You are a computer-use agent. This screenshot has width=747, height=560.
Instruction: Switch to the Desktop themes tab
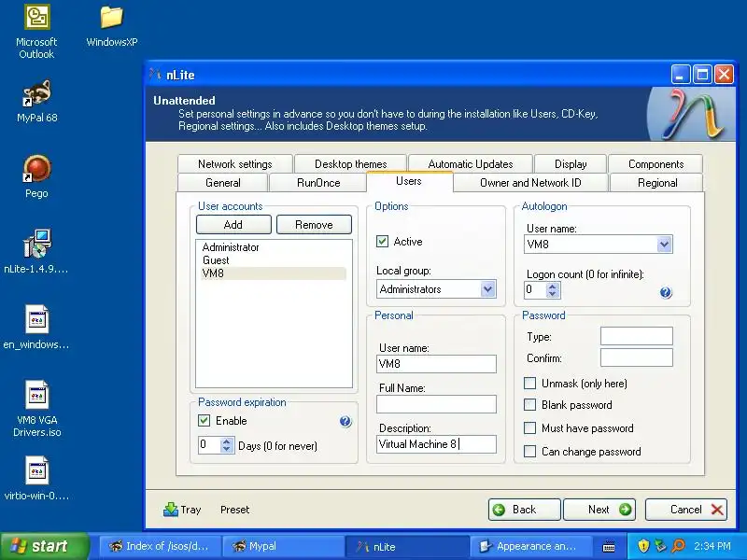pyautogui.click(x=351, y=164)
